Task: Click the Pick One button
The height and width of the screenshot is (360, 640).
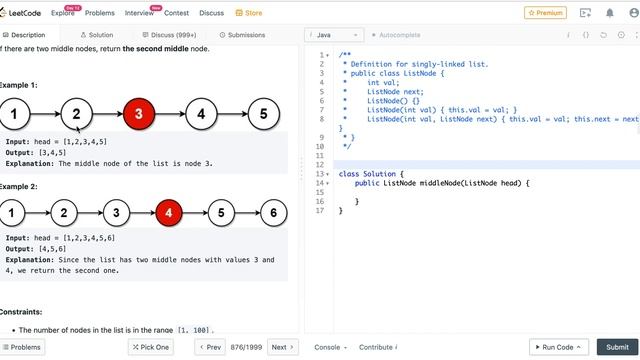Action: [x=151, y=347]
